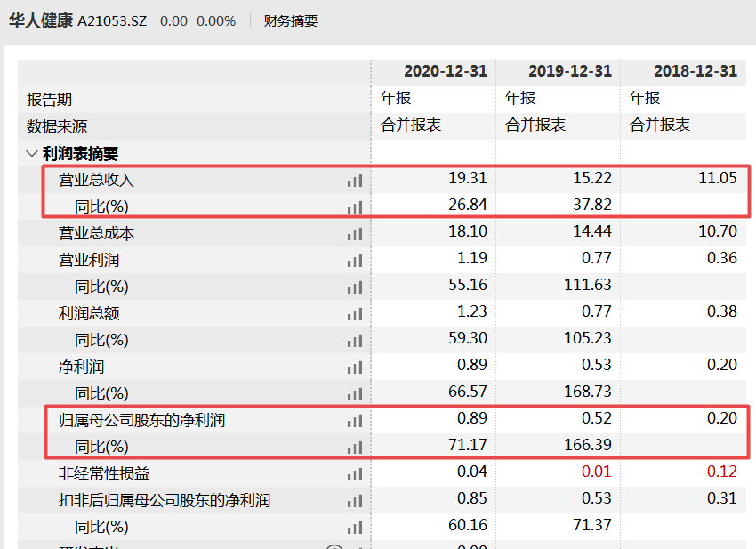Viewport: 756px width, 549px height.
Task: Show the chart for 非经常性损益
Action: pyautogui.click(x=355, y=473)
